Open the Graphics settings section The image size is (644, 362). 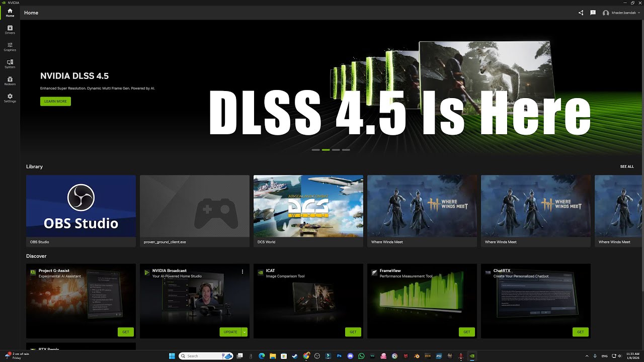tap(10, 47)
